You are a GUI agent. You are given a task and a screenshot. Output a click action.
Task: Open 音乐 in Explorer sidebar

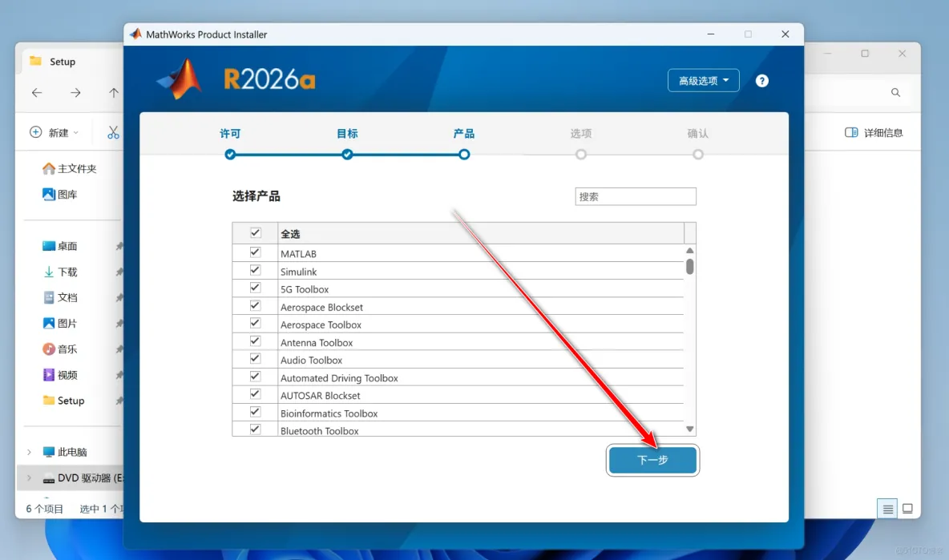click(x=60, y=349)
